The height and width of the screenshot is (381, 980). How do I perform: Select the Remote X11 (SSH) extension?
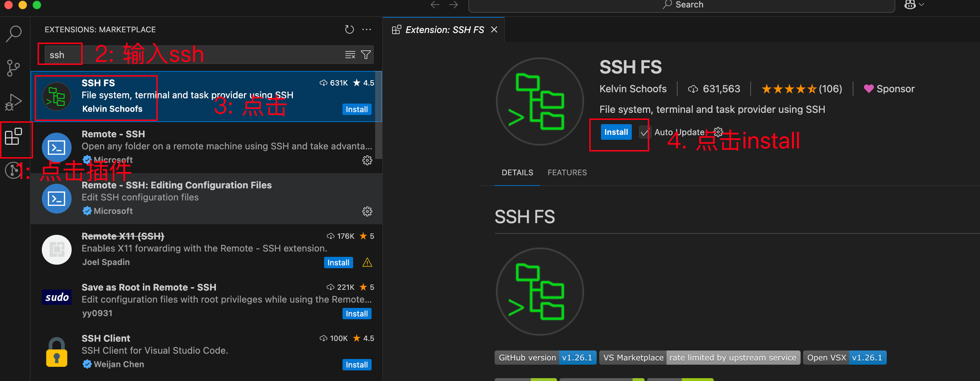coord(206,249)
